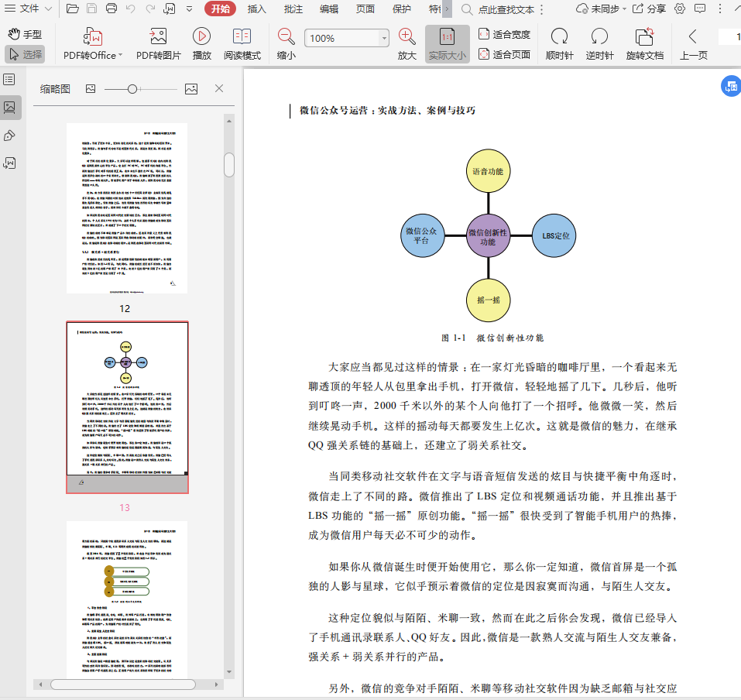The image size is (741, 700).
Task: Click thumbnail panel scroll up arrow
Action: pyautogui.click(x=229, y=121)
